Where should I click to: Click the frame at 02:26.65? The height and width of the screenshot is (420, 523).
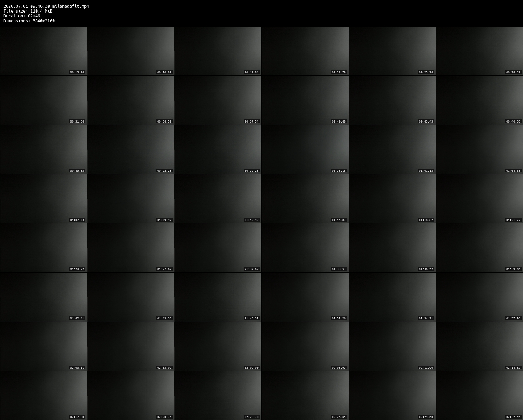[x=305, y=396]
